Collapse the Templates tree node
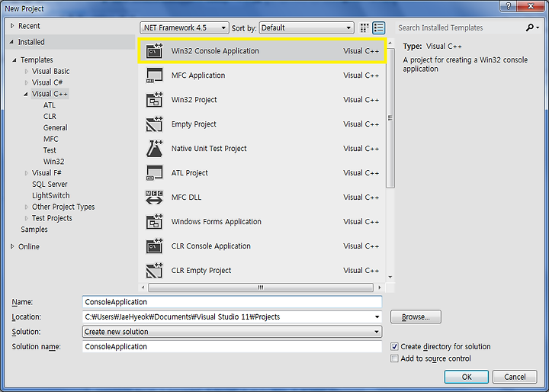The height and width of the screenshot is (392, 549). tap(14, 60)
